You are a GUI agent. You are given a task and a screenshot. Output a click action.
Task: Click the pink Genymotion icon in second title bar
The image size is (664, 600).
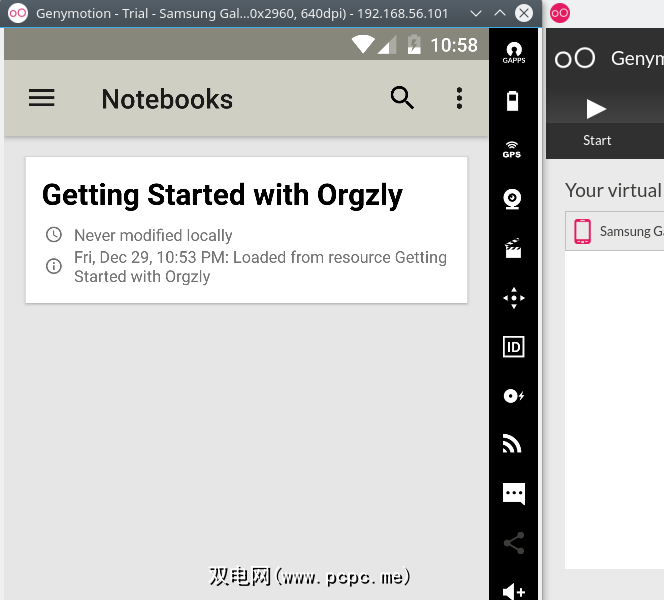(x=559, y=13)
